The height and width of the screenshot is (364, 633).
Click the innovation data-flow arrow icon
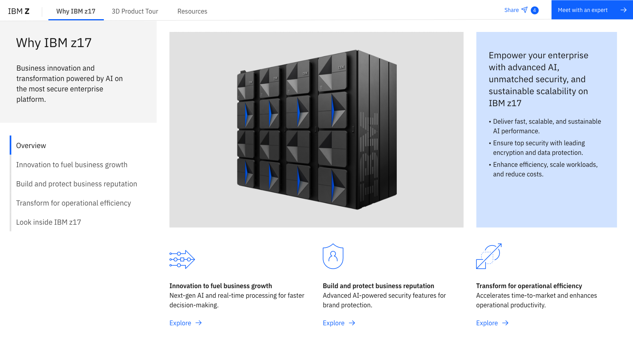tap(182, 259)
